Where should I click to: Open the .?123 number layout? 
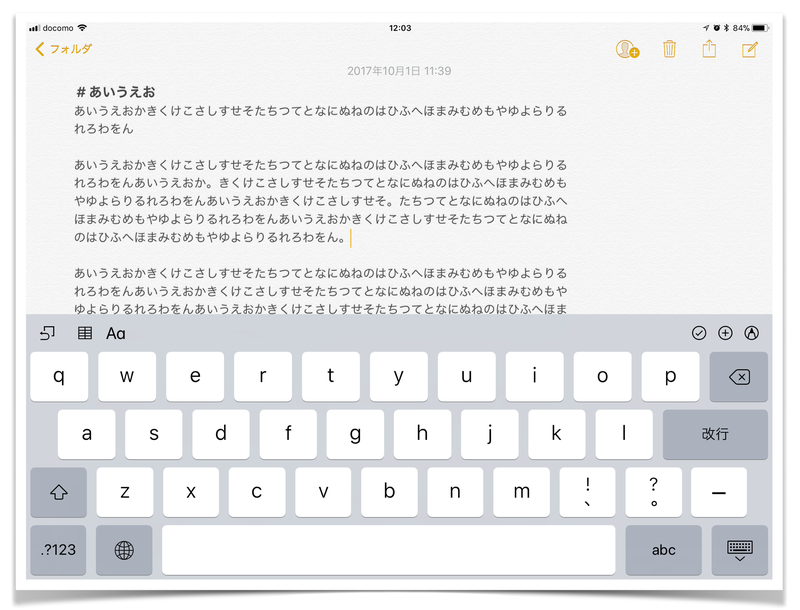(58, 550)
